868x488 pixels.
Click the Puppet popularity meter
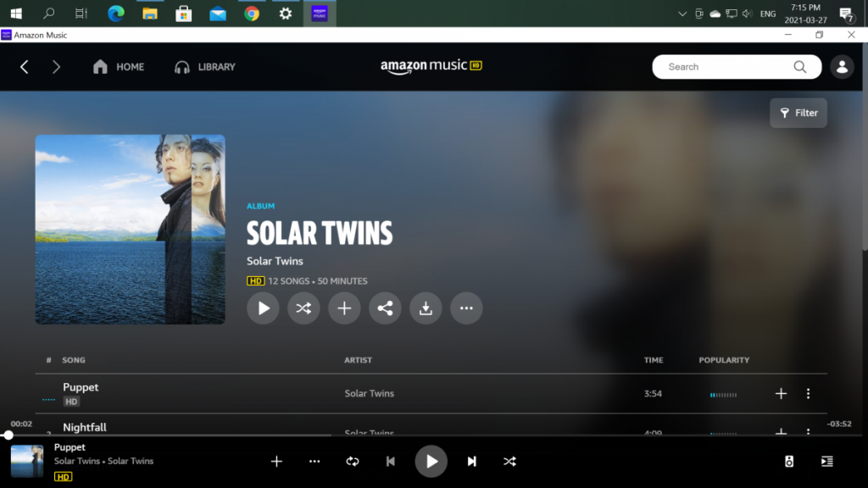[724, 395]
